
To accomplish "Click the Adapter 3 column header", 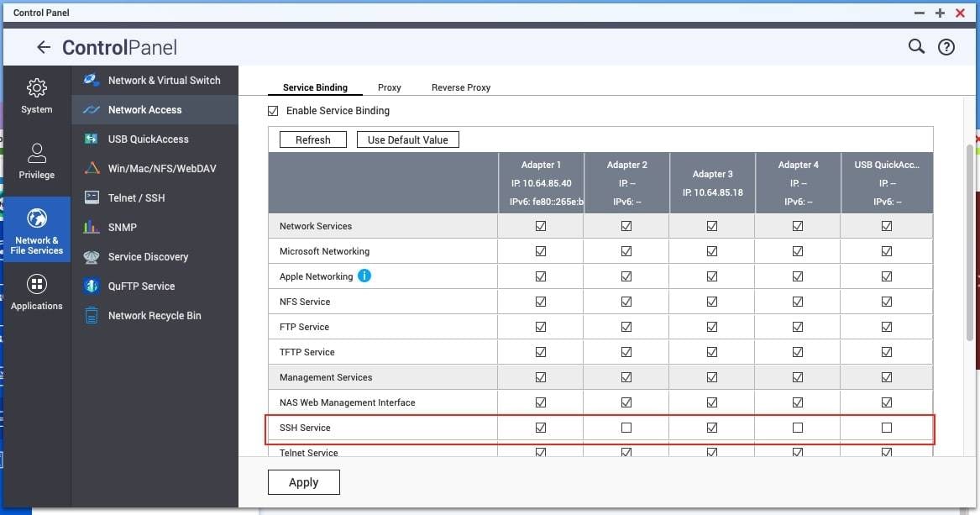I will 712,183.
